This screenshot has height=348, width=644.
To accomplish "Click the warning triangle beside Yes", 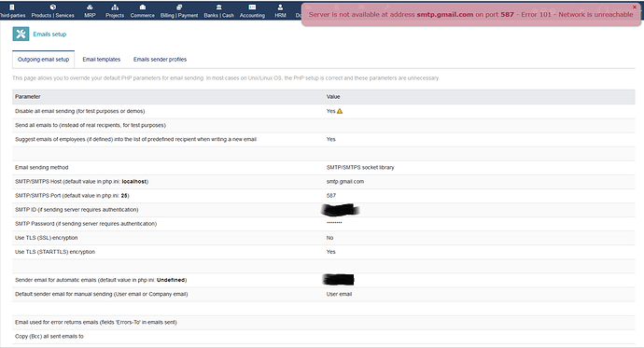I will pyautogui.click(x=340, y=111).
